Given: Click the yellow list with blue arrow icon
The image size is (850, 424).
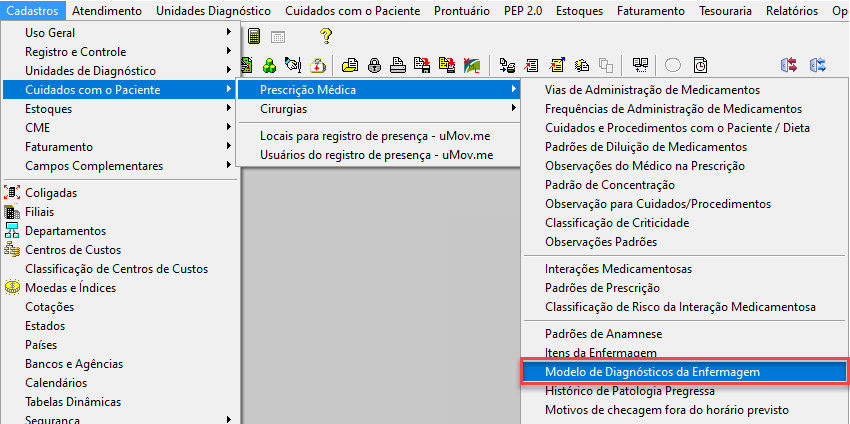Looking at the screenshot, I should tap(556, 66).
